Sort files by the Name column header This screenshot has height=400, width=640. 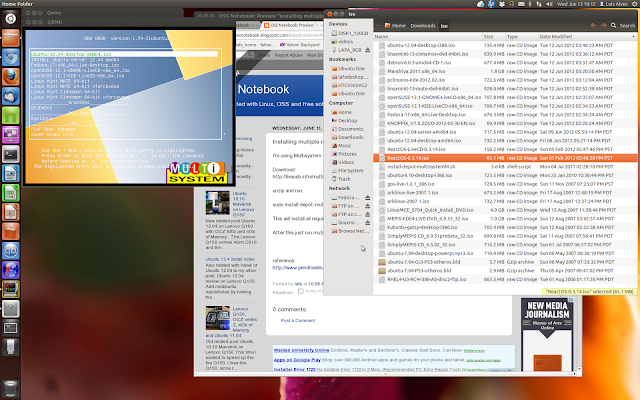(428, 36)
